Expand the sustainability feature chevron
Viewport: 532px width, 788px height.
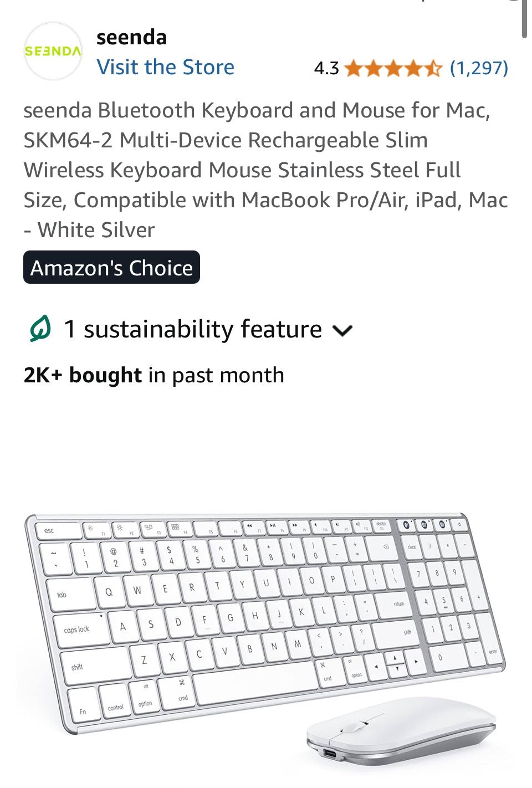pyautogui.click(x=342, y=331)
